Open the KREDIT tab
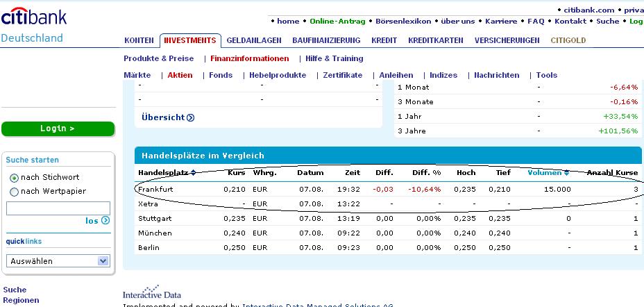 pos(384,40)
